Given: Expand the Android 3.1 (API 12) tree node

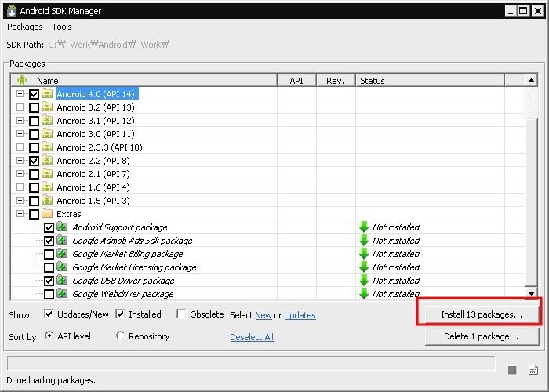Looking at the screenshot, I should [x=20, y=120].
